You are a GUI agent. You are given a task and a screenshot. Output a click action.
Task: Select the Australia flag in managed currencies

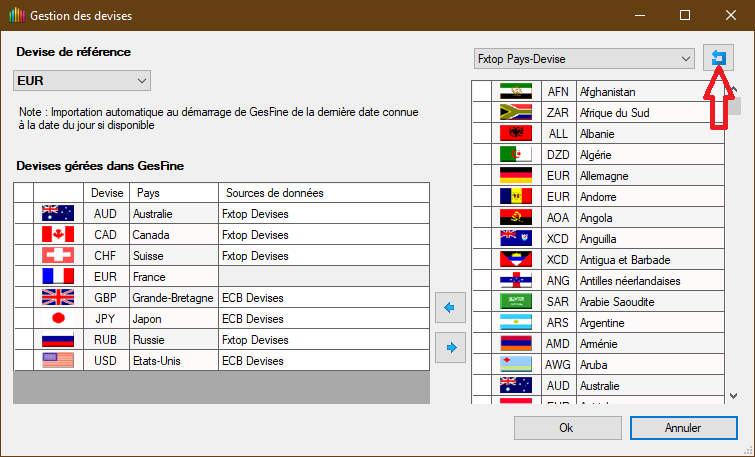point(58,213)
